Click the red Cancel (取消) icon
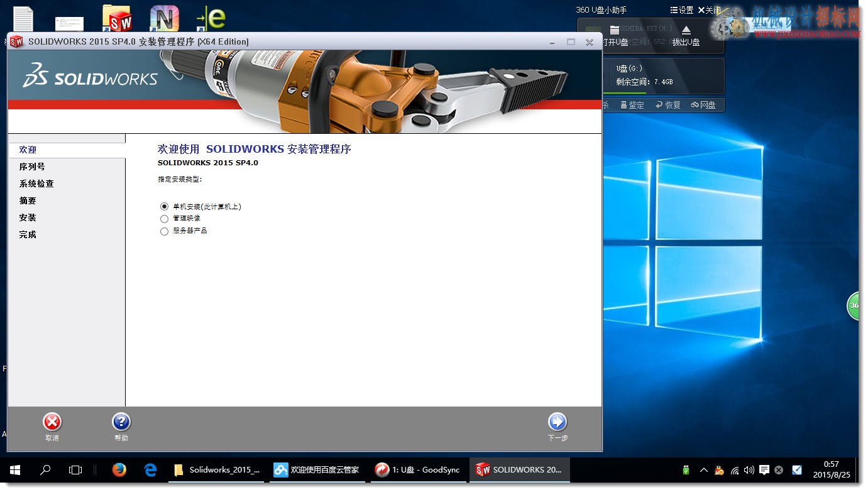 pyautogui.click(x=52, y=422)
